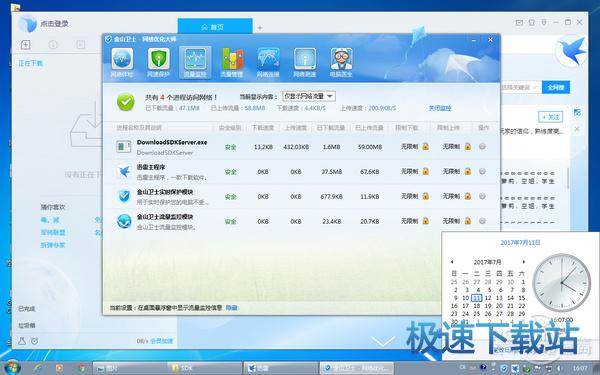Click download-limit lock for DownloadSDKServer.exe
Image resolution: width=600 pixels, height=375 pixels.
[426, 147]
